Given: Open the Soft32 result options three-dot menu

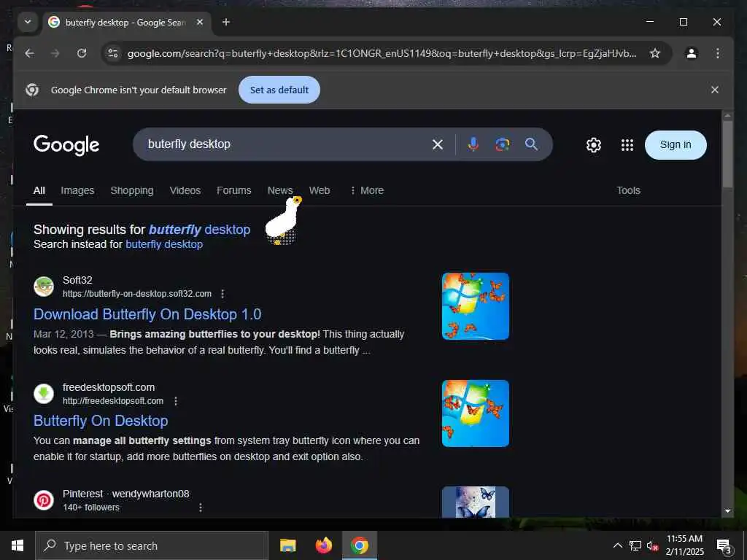Looking at the screenshot, I should pyautogui.click(x=222, y=294).
